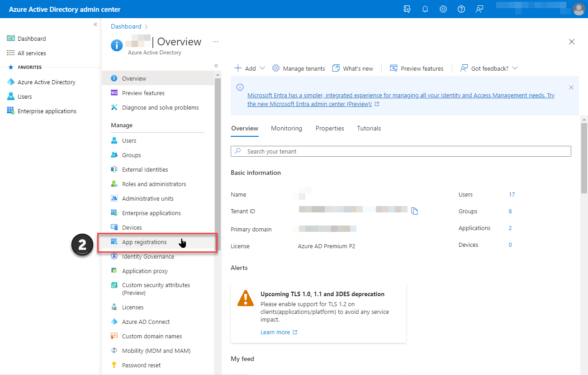The height and width of the screenshot is (375, 588).
Task: Open App registrations
Action: (x=158, y=242)
